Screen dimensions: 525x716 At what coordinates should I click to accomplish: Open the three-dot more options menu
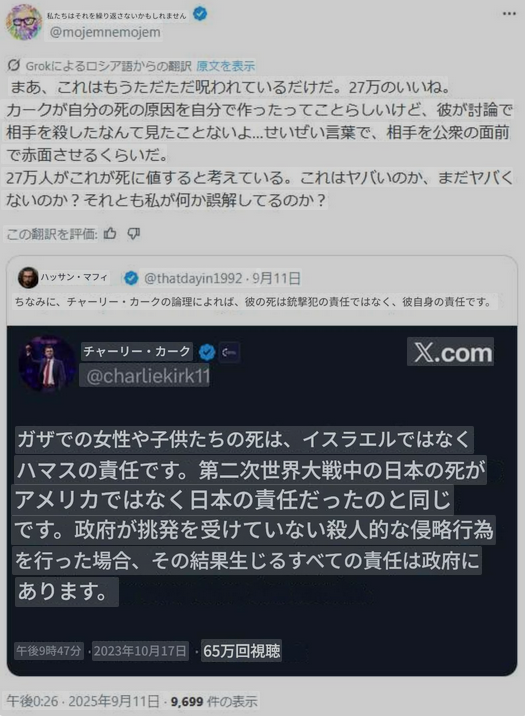509,14
